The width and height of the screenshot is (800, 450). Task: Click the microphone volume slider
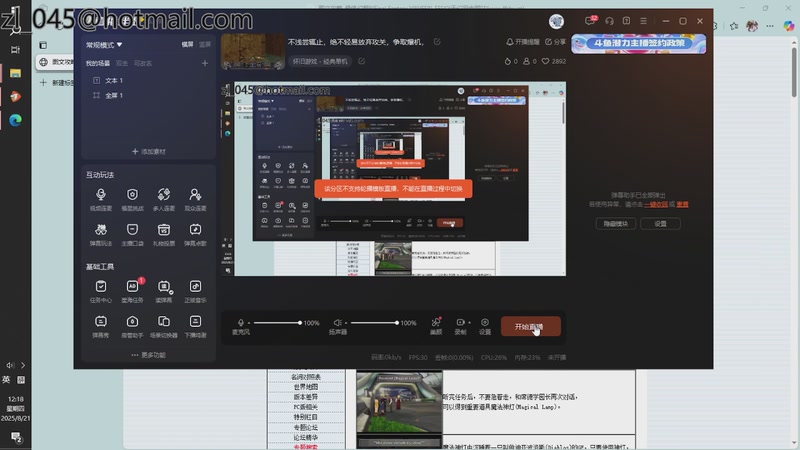[277, 323]
